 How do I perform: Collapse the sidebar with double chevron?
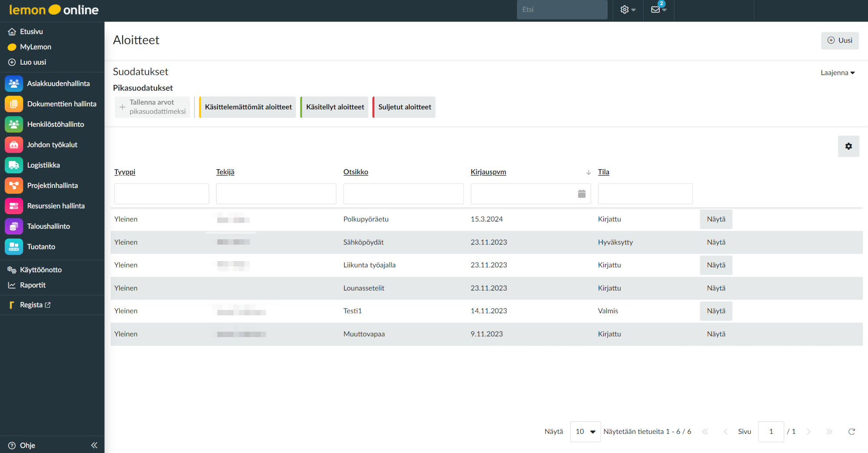[94, 445]
